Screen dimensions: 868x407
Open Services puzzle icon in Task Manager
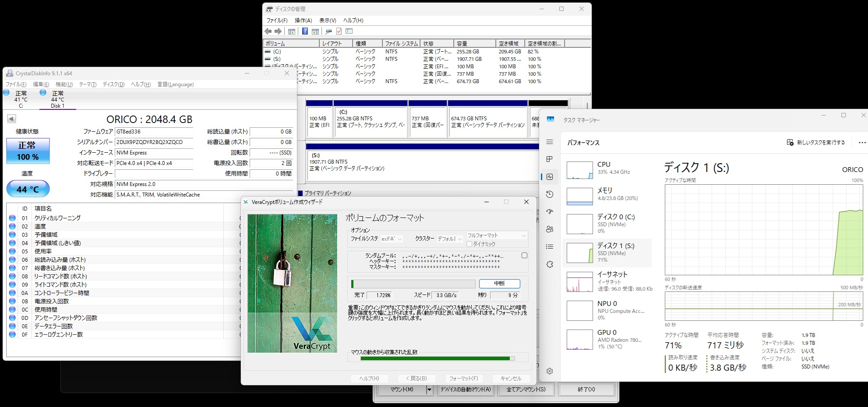click(550, 264)
